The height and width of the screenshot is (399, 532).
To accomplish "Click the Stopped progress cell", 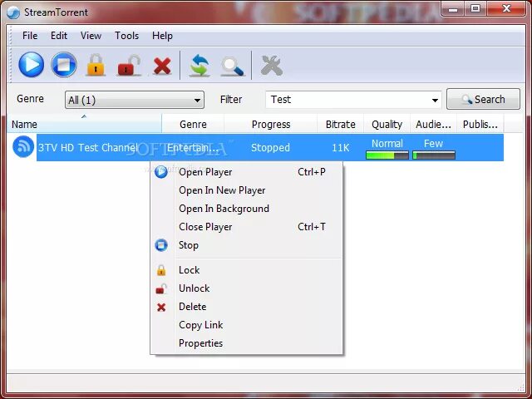I will (x=270, y=148).
